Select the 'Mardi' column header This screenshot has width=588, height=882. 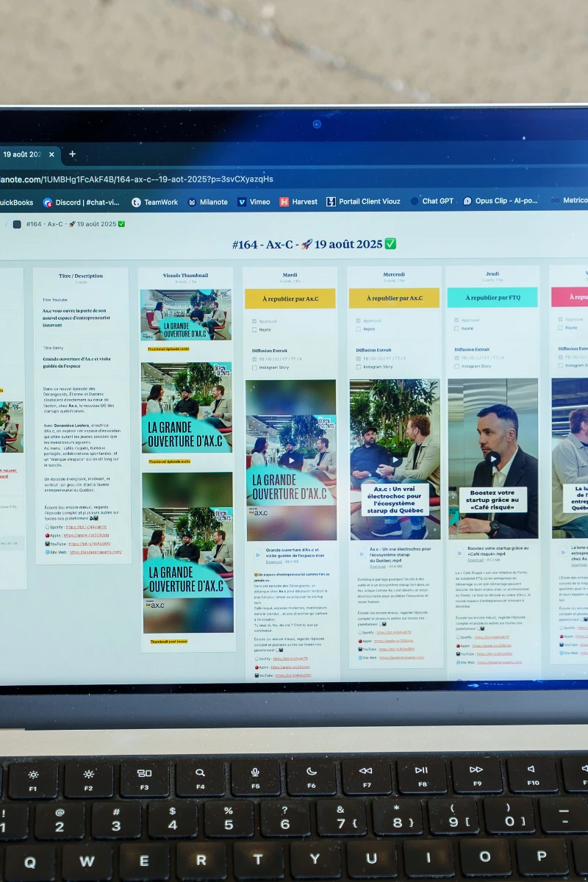[x=290, y=276]
